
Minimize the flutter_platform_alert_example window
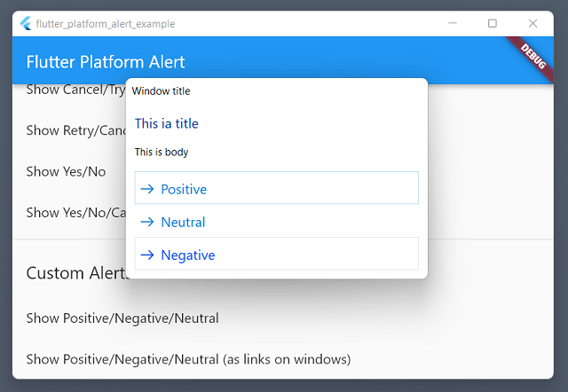[x=453, y=23]
